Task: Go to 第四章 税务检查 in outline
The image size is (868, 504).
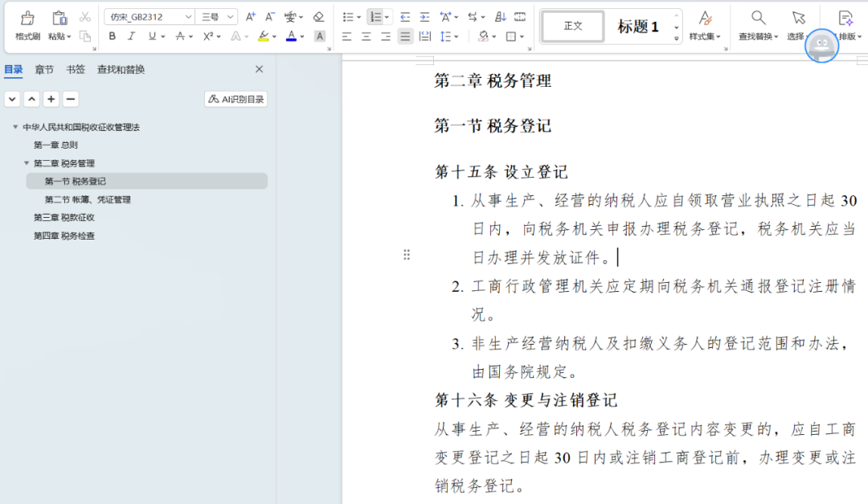Action: pos(63,236)
